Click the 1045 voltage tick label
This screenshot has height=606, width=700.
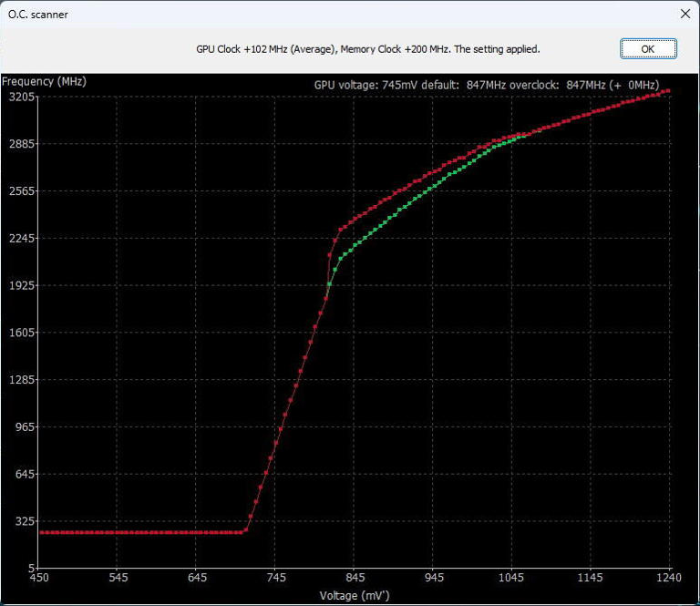click(x=512, y=578)
